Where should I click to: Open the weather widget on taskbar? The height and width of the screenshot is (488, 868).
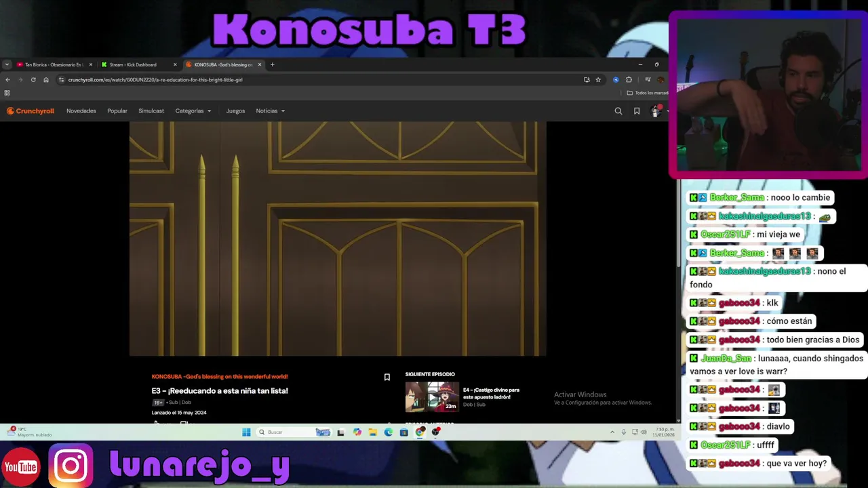[31, 432]
